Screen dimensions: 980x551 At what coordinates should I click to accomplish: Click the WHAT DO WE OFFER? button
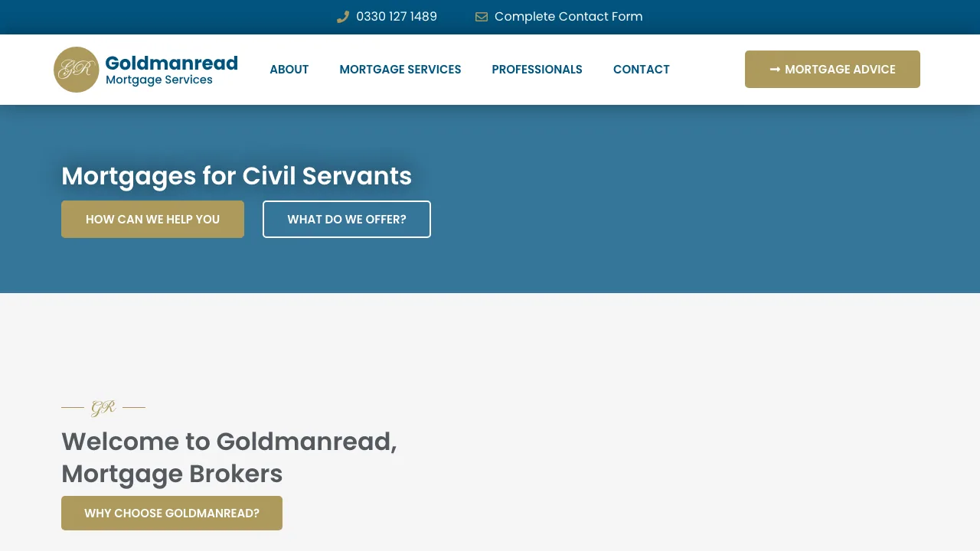coord(347,219)
